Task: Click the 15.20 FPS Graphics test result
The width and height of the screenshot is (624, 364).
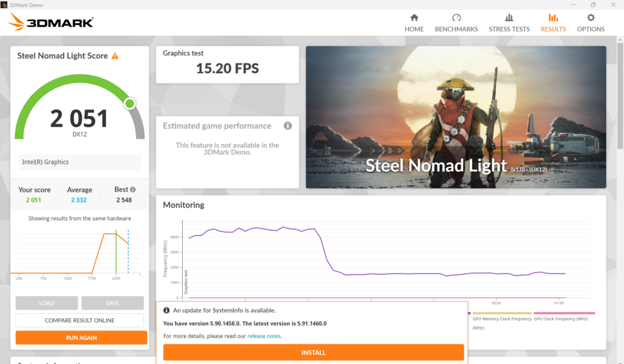Action: pos(227,68)
